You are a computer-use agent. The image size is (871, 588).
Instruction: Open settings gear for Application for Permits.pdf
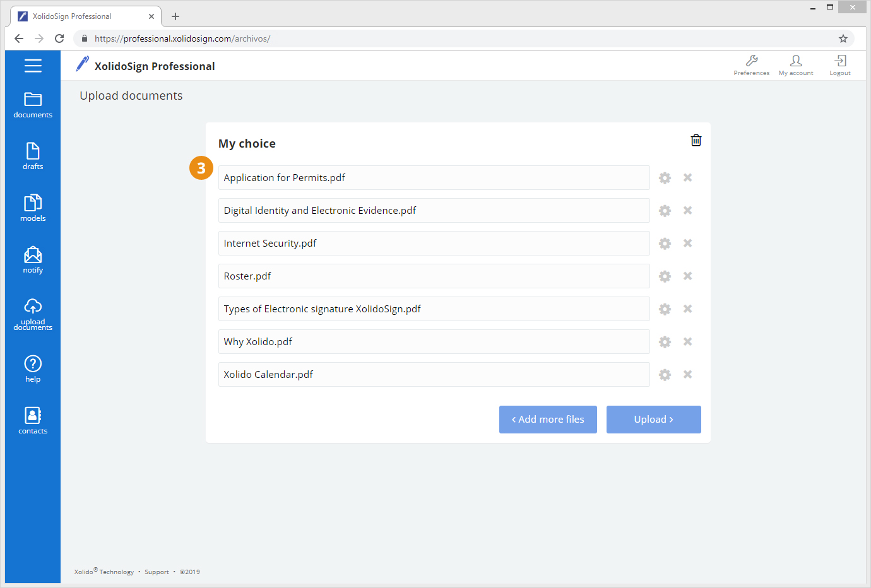(665, 178)
